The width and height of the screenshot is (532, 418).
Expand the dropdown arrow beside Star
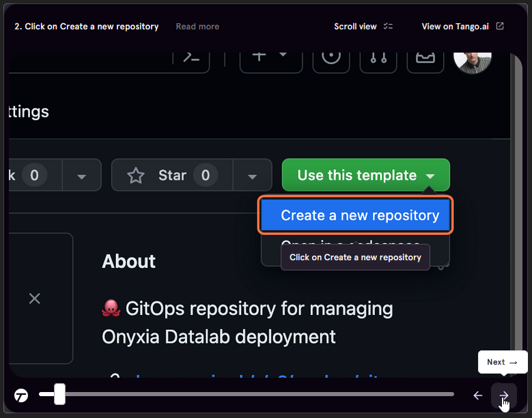click(x=251, y=176)
